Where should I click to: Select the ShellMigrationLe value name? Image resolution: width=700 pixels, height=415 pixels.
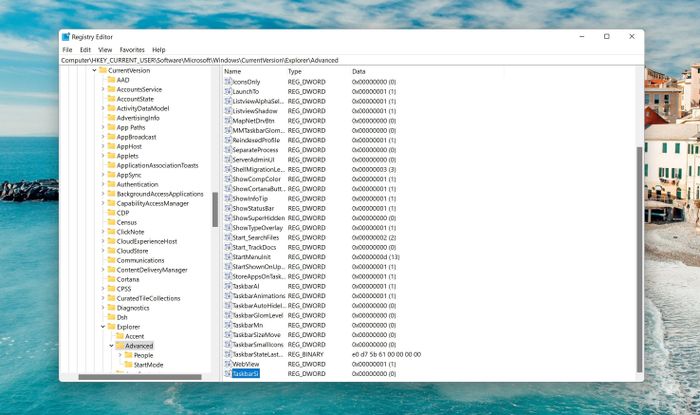[x=258, y=170]
